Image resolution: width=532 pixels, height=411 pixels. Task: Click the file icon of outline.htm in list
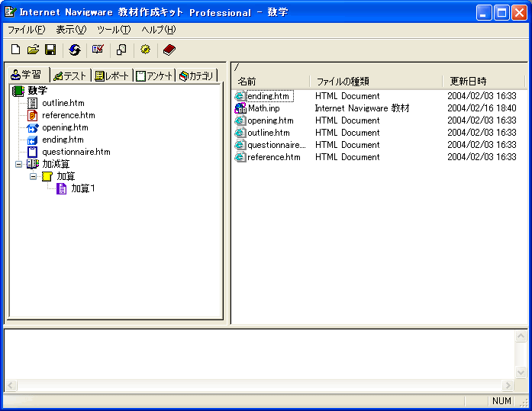[x=240, y=133]
